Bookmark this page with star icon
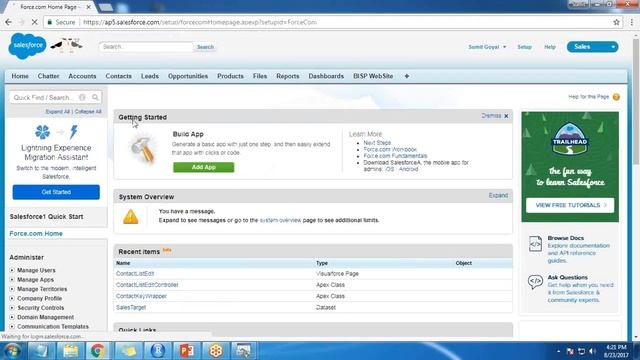 [x=616, y=22]
